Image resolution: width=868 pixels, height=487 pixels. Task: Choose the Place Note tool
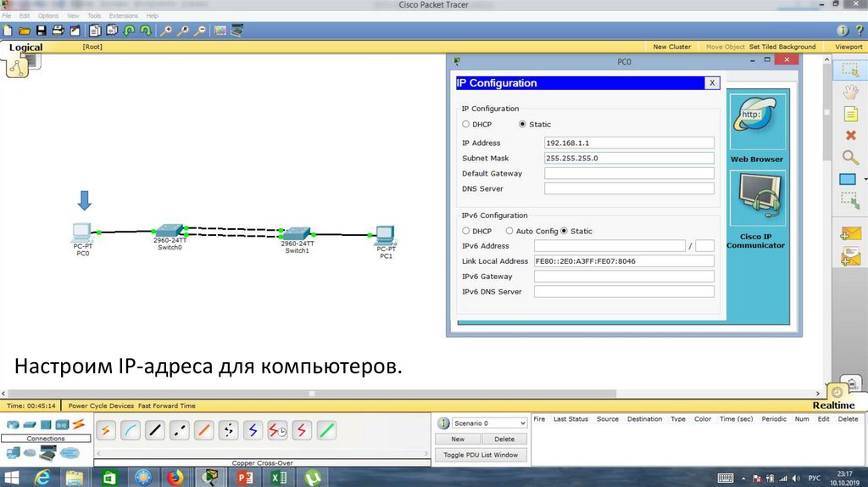pyautogui.click(x=850, y=114)
